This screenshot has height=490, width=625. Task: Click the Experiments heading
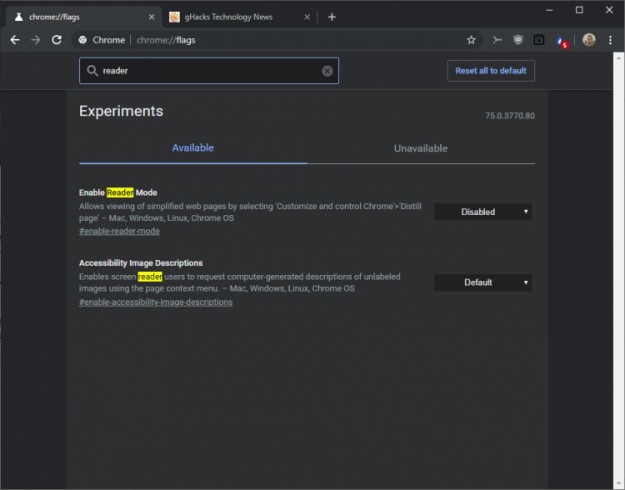point(121,111)
